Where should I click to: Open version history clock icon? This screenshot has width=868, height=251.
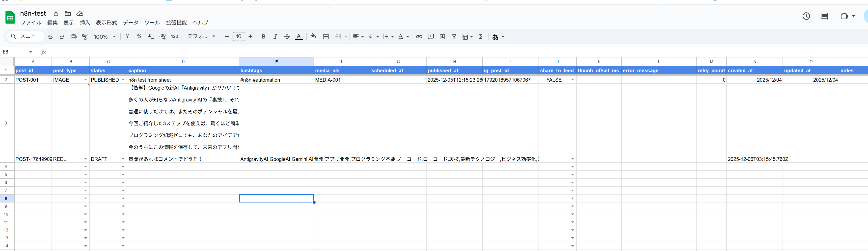pyautogui.click(x=806, y=16)
